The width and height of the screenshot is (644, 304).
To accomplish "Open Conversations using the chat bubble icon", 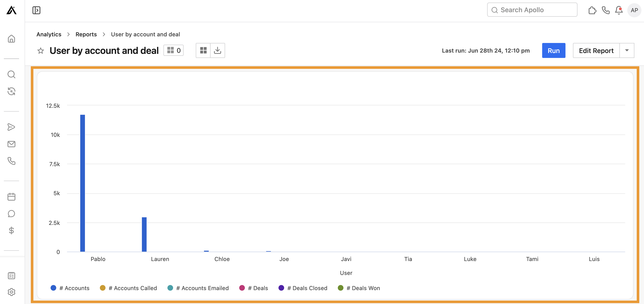I will pyautogui.click(x=12, y=213).
